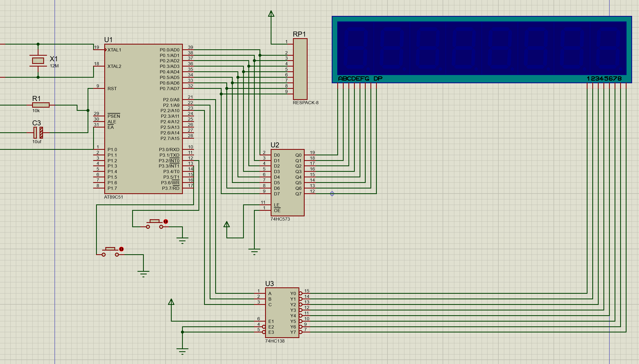Screen dimensions: 639x364
Task: Click the push button wired to P3.3
Action: (x=110, y=252)
